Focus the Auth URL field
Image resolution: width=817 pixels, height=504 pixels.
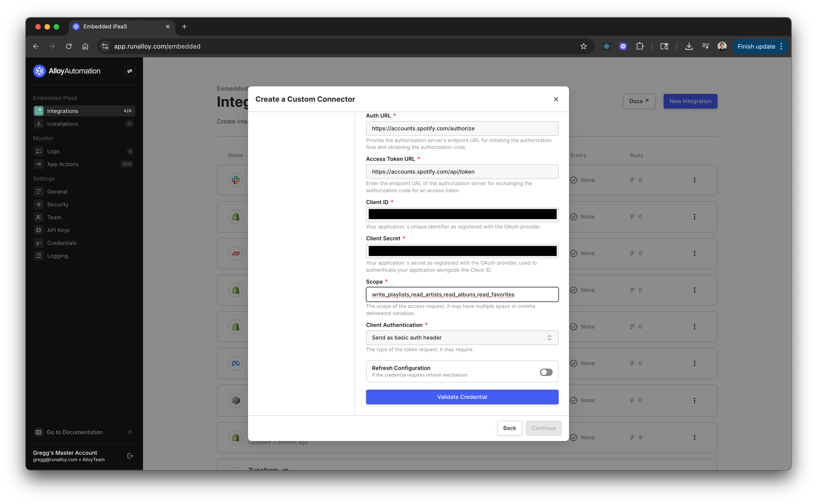(462, 128)
